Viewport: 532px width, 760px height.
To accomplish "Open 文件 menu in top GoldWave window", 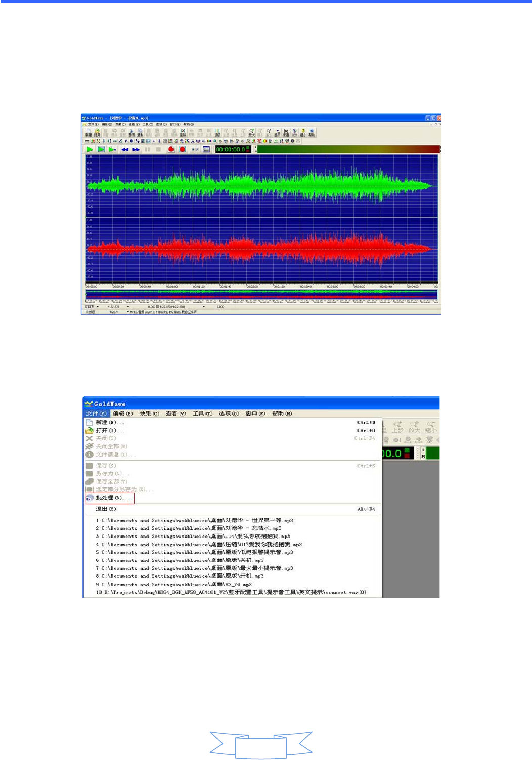I will (93, 124).
